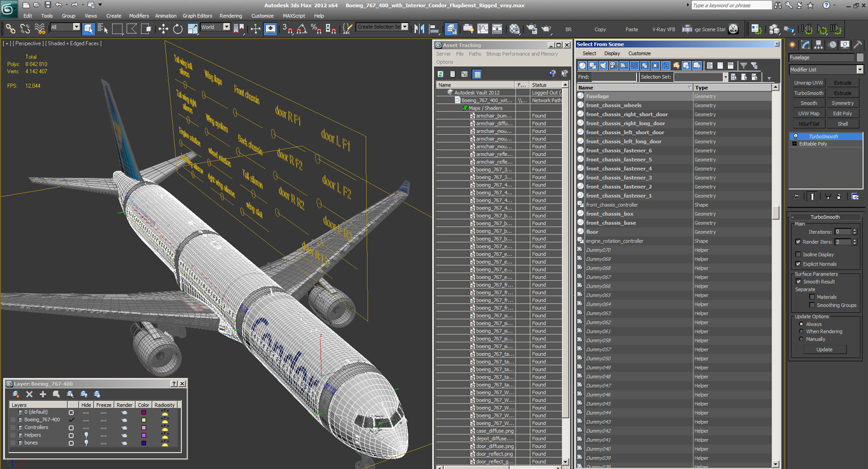Choose the Select and Rotate tool
868x469 pixels.
(x=178, y=29)
